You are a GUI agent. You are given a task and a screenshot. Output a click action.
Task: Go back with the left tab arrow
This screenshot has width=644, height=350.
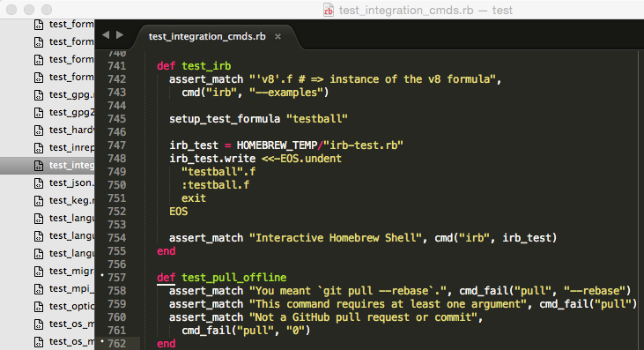[106, 35]
